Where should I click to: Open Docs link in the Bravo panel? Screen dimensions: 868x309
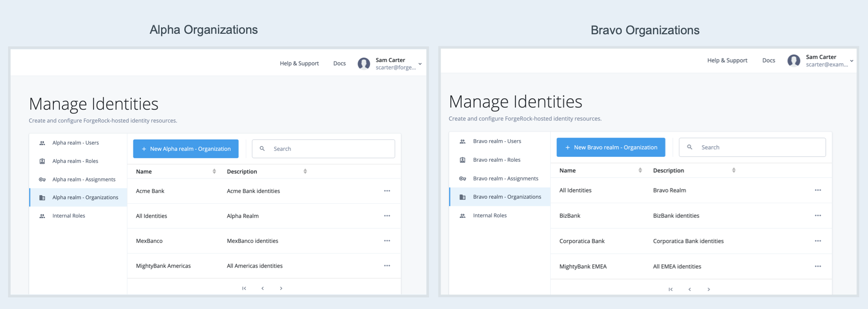click(x=768, y=60)
